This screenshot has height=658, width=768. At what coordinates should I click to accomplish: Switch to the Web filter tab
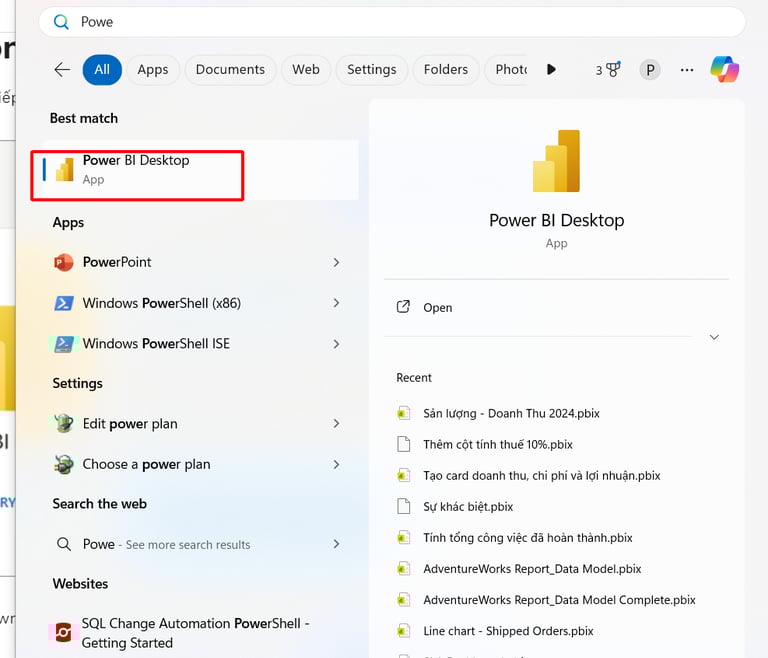(x=306, y=70)
